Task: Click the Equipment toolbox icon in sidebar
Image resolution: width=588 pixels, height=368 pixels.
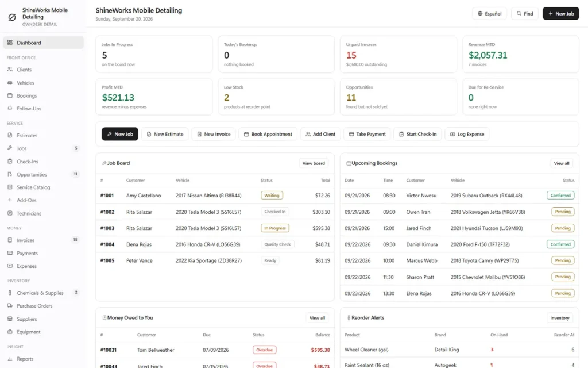Action: (10, 332)
